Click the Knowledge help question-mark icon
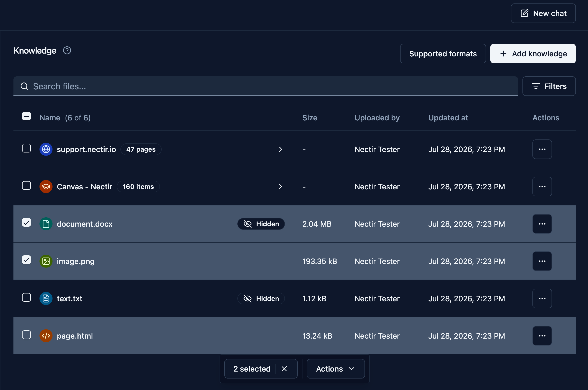 coord(67,51)
